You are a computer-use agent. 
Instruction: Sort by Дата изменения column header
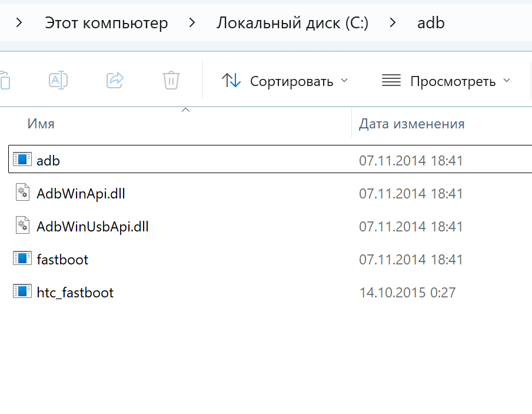point(411,124)
